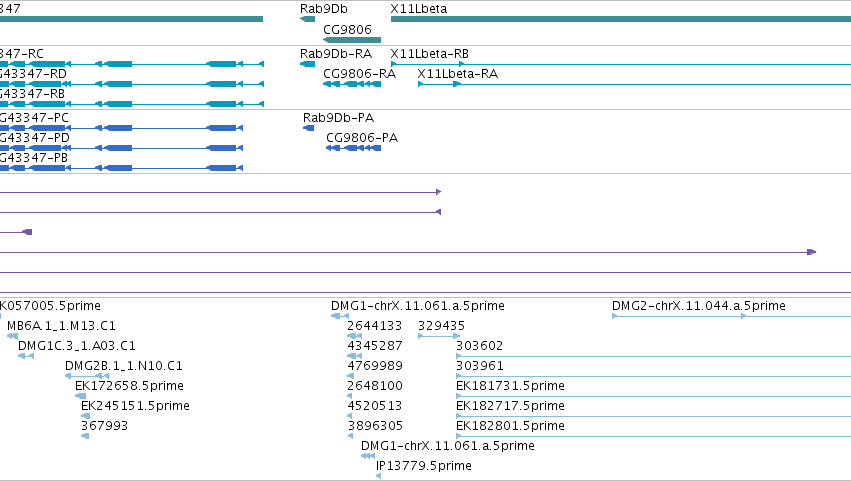Click the Rab9Db-PA protein glyph

308,128
